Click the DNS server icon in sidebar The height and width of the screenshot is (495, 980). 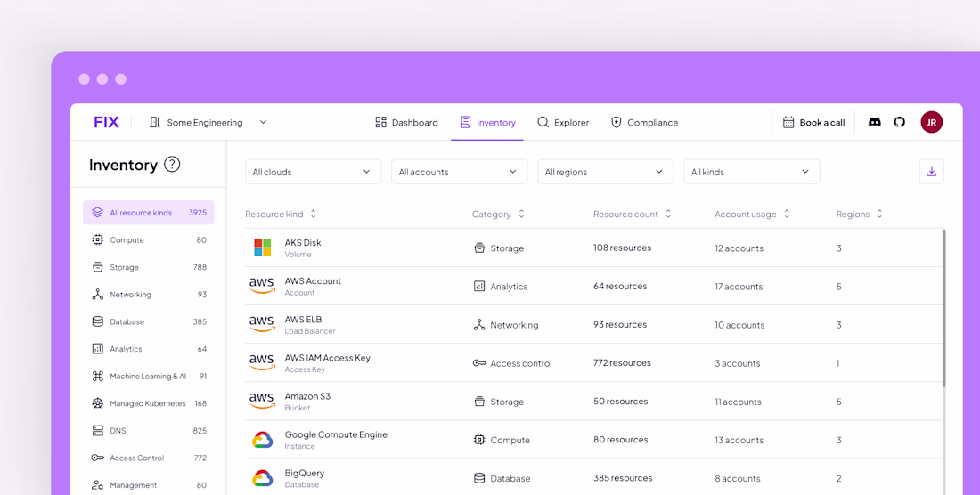[x=97, y=431]
